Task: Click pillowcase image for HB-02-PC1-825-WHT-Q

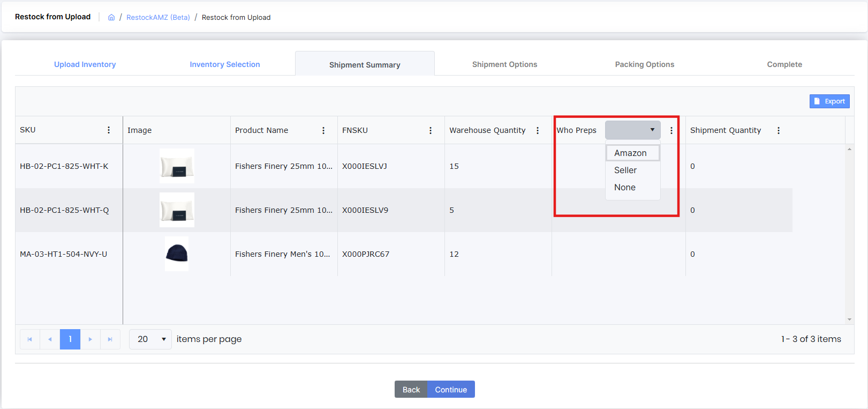Action: (x=177, y=210)
